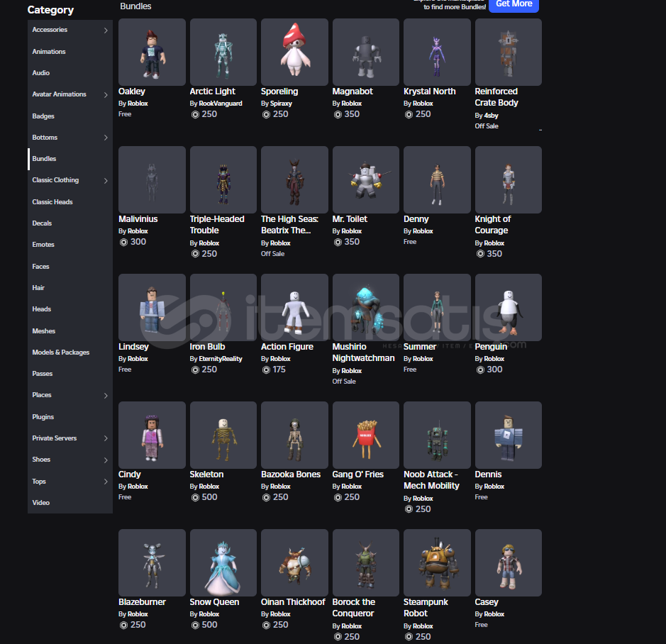Open the Iron Bulb title link
Screen dimensions: 666x644
click(x=207, y=347)
